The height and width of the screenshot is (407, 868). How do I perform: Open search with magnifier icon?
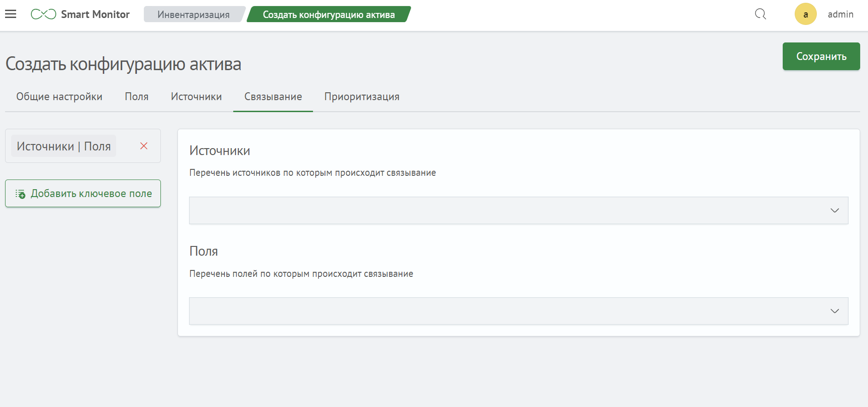[761, 14]
